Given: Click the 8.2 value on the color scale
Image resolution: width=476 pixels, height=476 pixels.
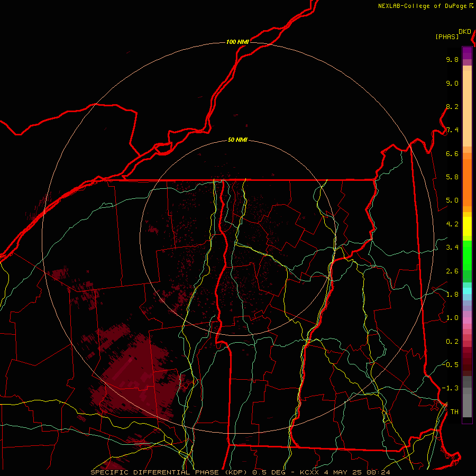Looking at the screenshot, I should [452, 106].
